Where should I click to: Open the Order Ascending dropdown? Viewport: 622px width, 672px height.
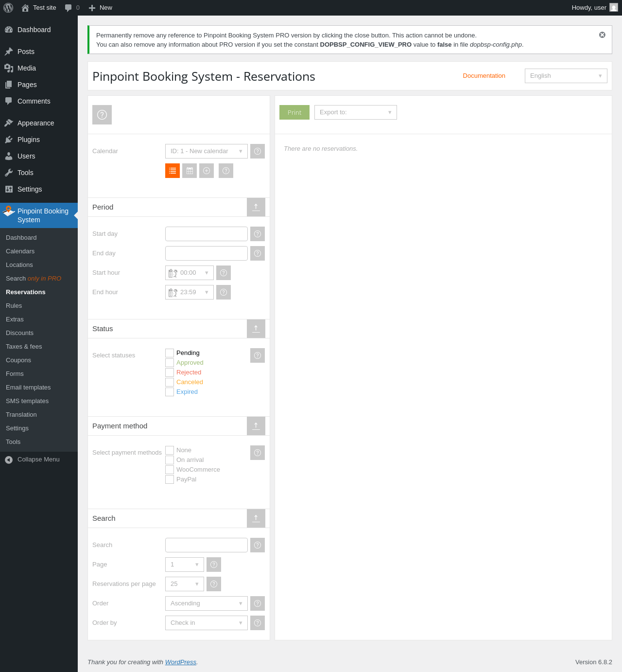pyautogui.click(x=207, y=603)
